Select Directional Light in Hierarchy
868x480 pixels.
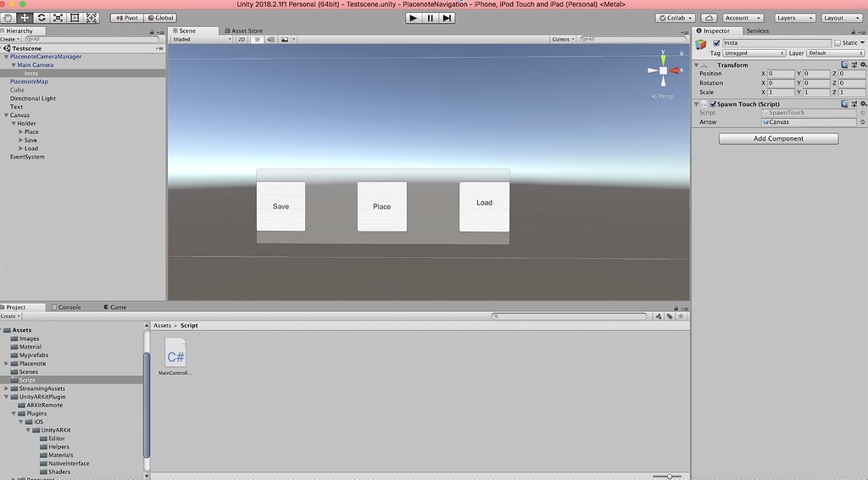click(33, 98)
